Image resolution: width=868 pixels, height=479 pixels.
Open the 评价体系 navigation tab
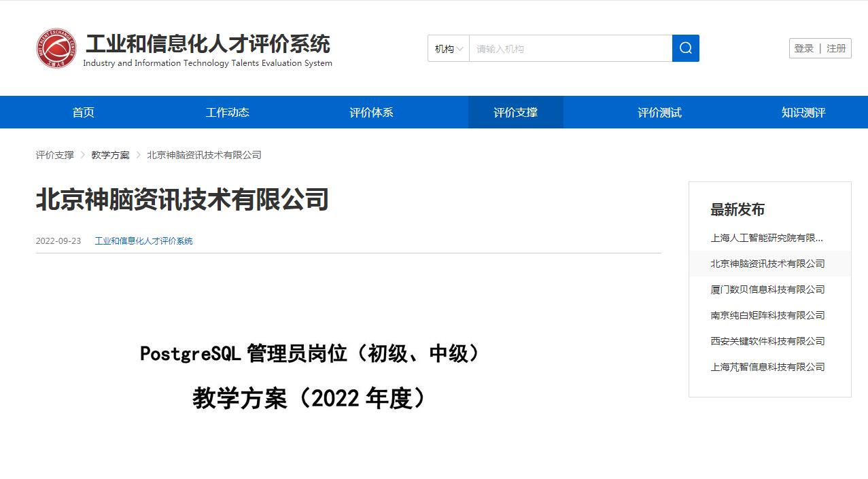371,112
